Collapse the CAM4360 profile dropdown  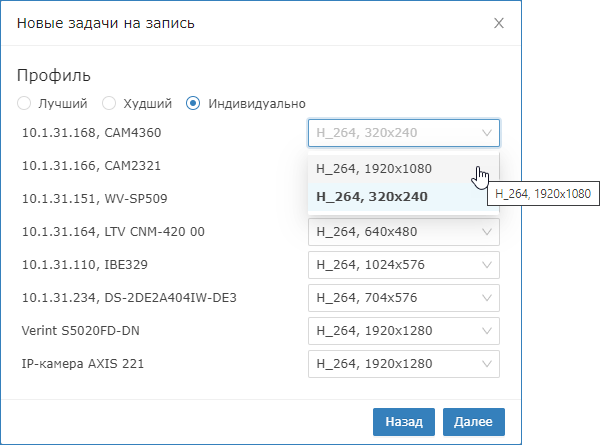pyautogui.click(x=403, y=133)
